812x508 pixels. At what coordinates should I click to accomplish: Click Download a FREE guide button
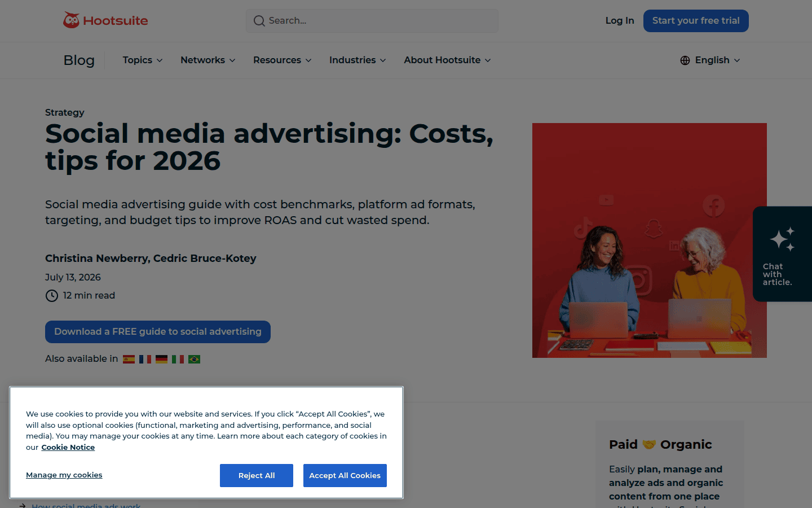(x=158, y=332)
